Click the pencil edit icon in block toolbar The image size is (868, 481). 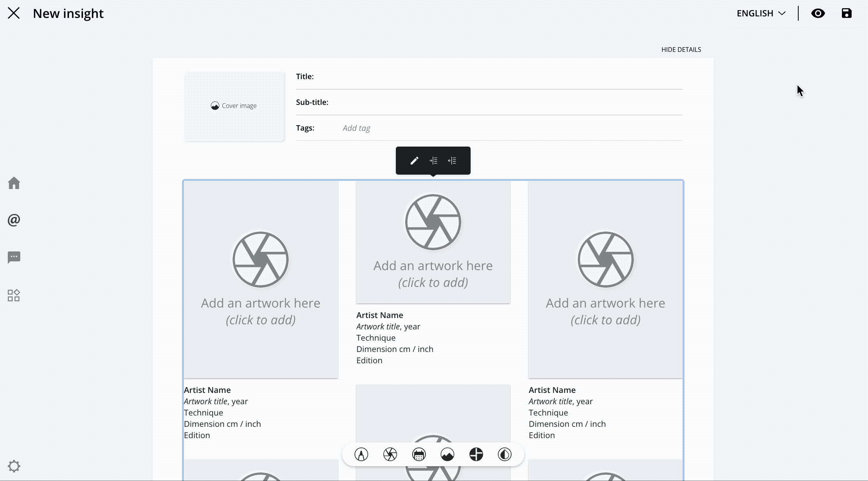point(414,161)
